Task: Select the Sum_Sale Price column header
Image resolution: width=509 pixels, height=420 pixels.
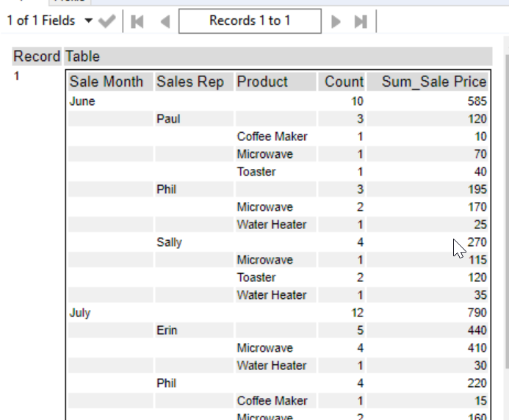Action: point(433,82)
